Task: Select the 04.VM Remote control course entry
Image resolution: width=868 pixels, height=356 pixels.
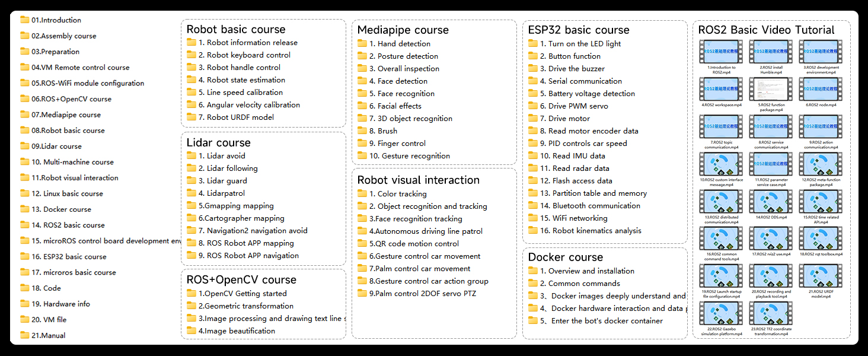Action: 81,67
